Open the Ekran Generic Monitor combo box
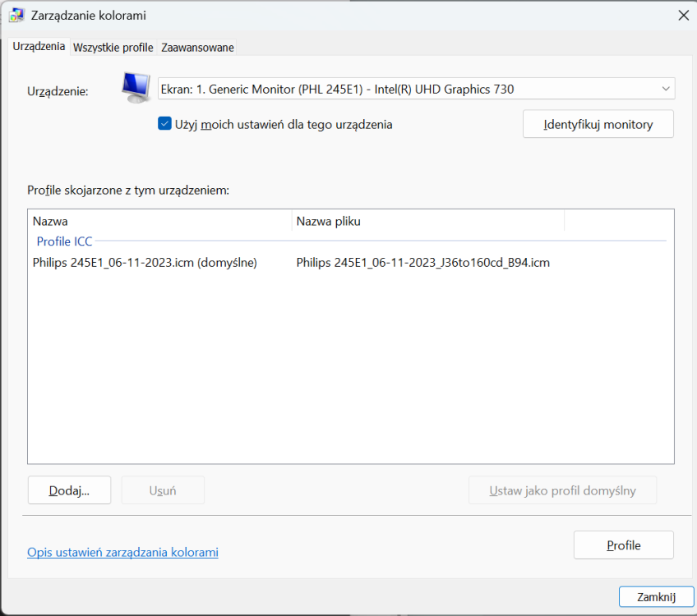This screenshot has height=616, width=697. [x=416, y=89]
